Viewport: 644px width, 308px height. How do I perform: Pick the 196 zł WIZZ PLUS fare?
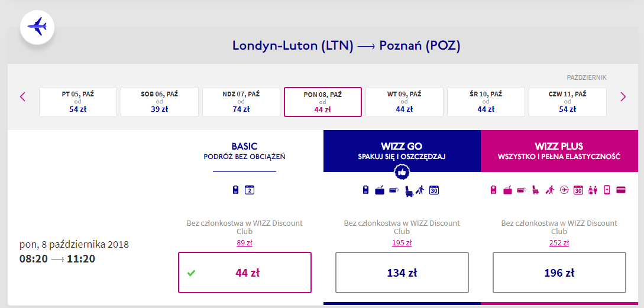coord(559,273)
